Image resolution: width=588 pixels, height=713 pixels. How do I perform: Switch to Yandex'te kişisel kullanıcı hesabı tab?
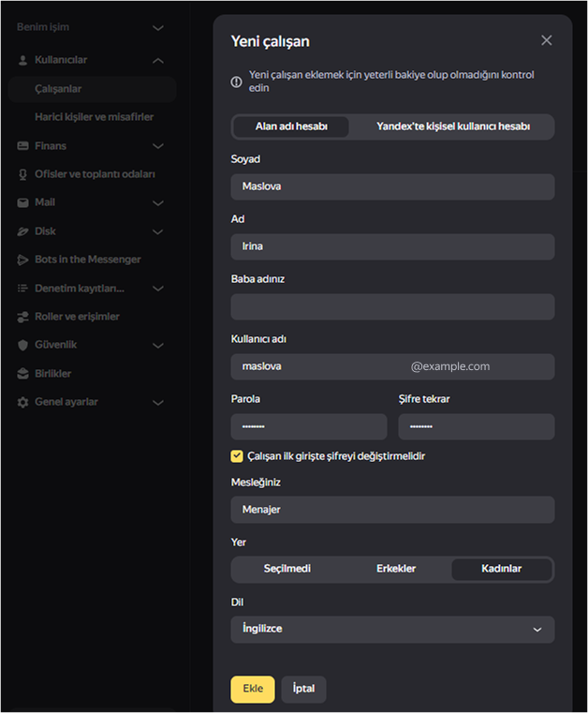pyautogui.click(x=452, y=126)
